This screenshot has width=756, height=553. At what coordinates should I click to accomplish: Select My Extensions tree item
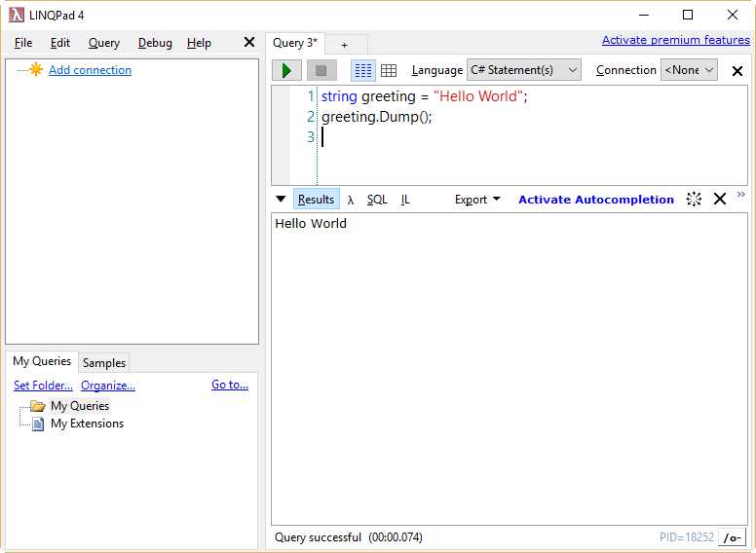[88, 424]
